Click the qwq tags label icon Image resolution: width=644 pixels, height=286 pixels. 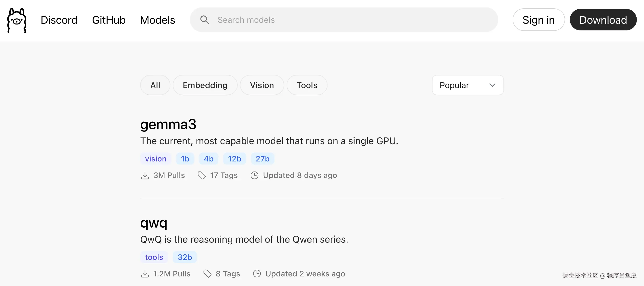tap(207, 274)
